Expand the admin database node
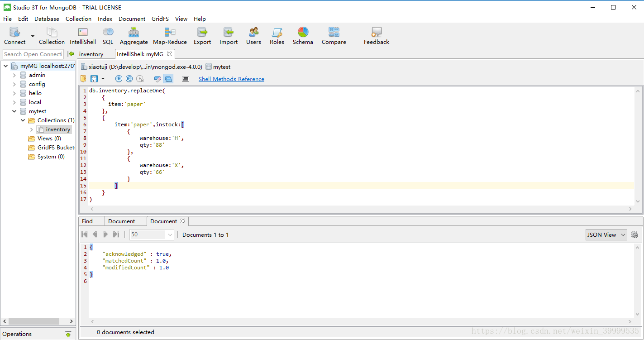The image size is (644, 340). pyautogui.click(x=14, y=75)
